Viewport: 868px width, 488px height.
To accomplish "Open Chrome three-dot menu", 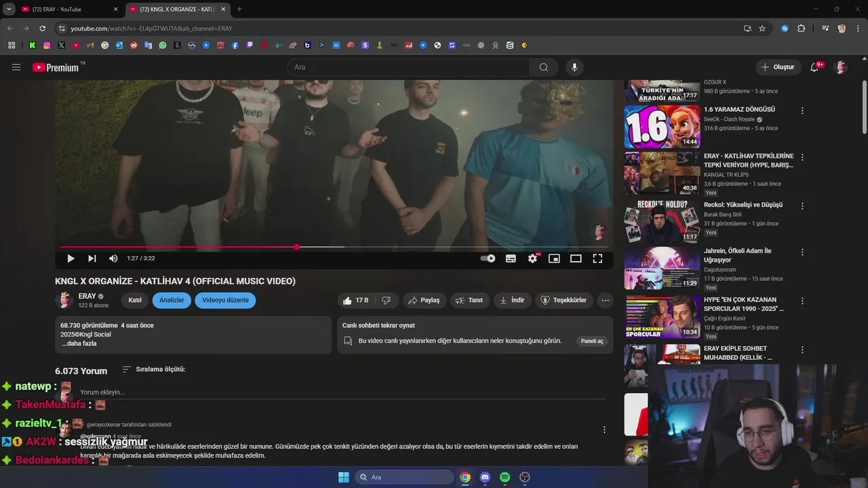I will click(857, 28).
